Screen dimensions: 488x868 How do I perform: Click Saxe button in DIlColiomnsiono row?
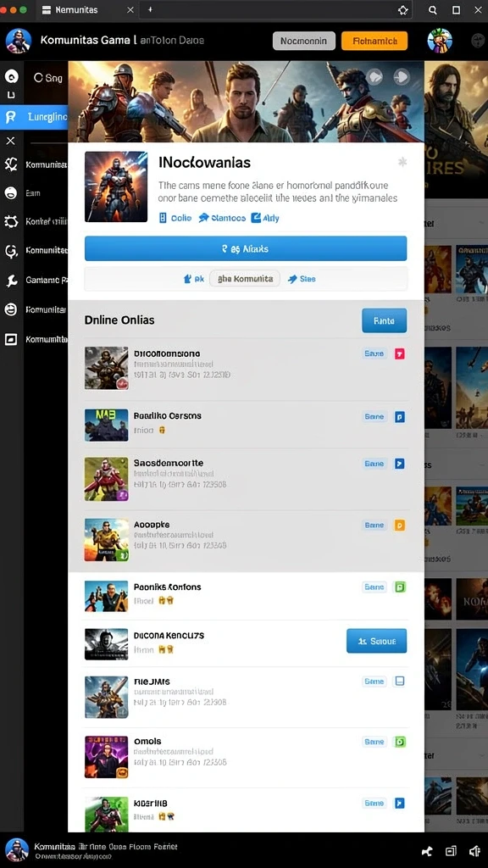(x=374, y=353)
